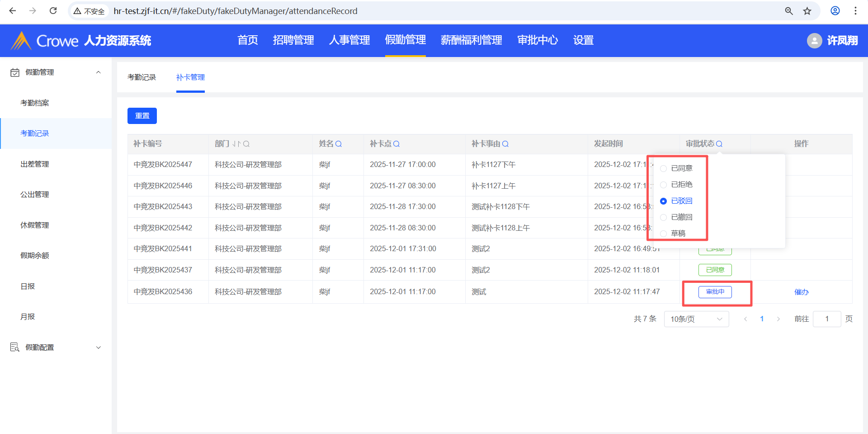
Task: Select the 已同意 radio option
Action: coord(664,168)
